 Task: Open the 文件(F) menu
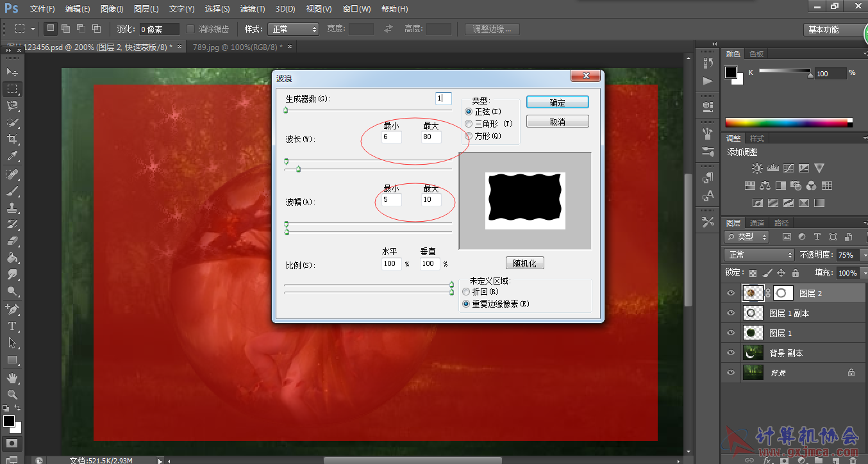tap(42, 9)
